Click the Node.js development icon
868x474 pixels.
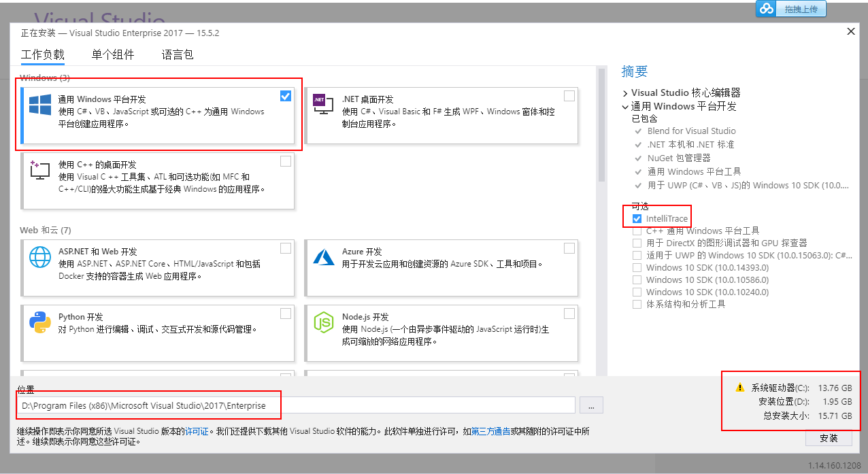click(x=323, y=322)
